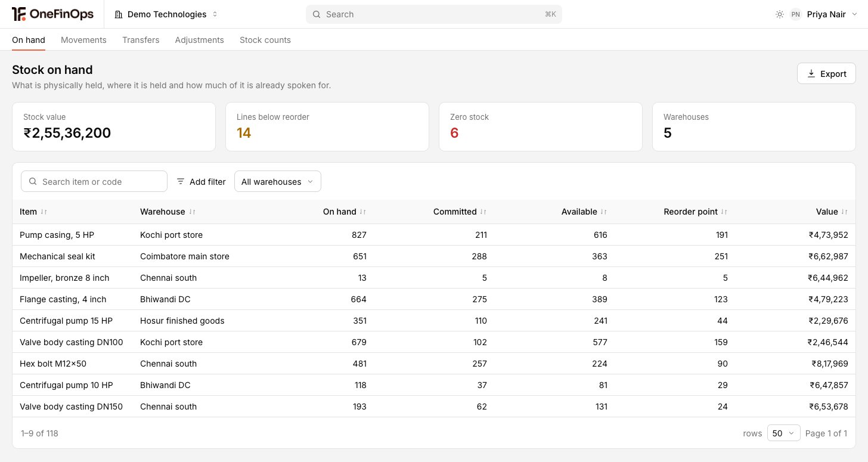The image size is (868, 462).
Task: Sort by the Reorder point column arrows
Action: click(x=724, y=212)
